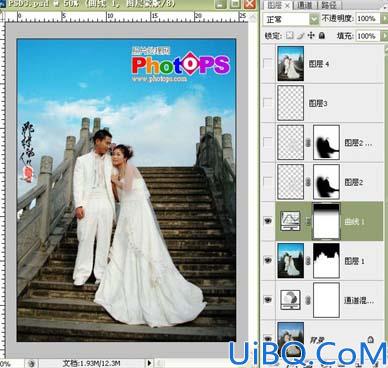Click the 不透明度 100% field
This screenshot has height=368, width=388.
[367, 19]
